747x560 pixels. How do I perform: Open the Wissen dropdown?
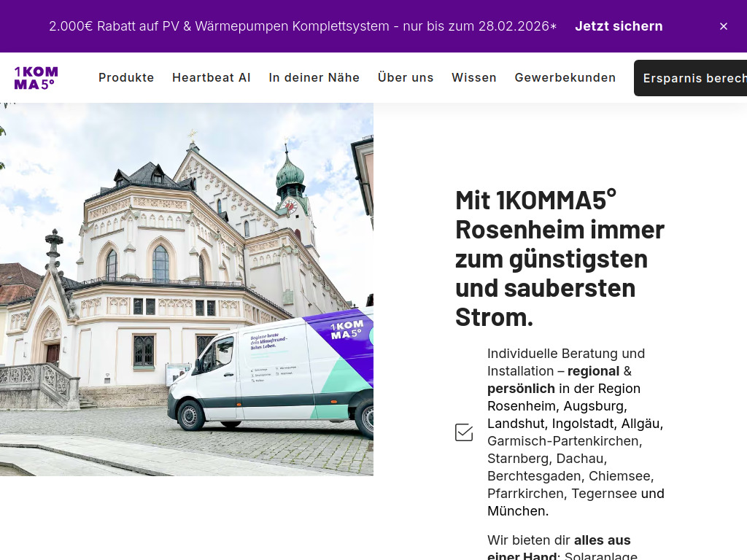coord(474,77)
